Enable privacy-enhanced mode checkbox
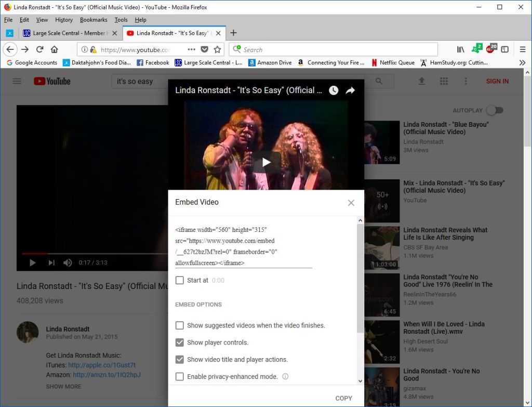 (x=179, y=376)
